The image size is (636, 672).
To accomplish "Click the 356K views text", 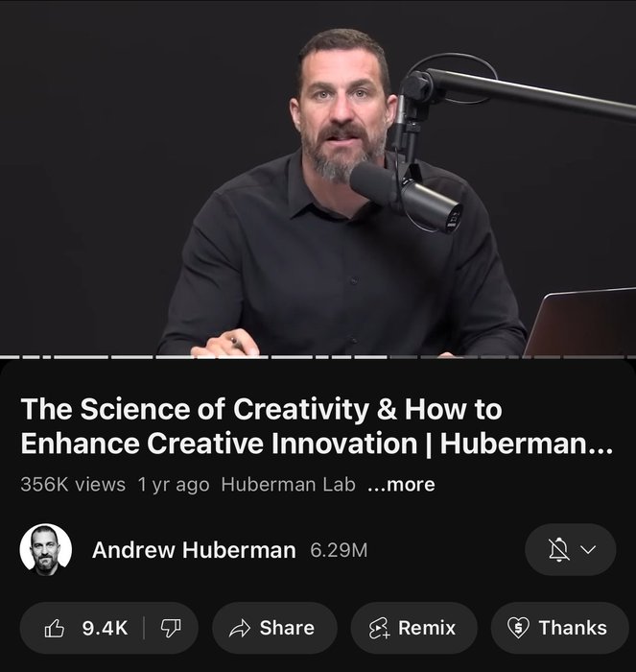I will [73, 485].
